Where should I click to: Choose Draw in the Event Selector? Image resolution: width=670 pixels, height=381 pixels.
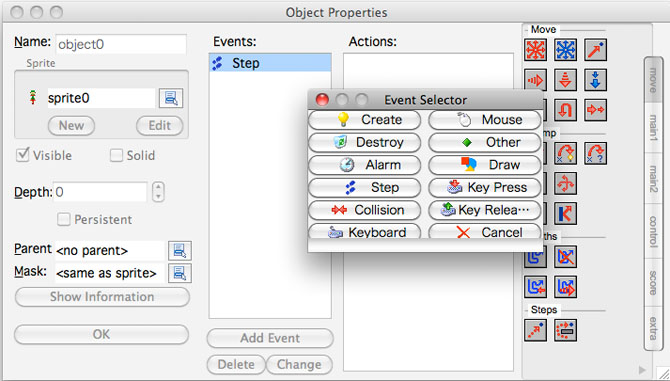485,165
